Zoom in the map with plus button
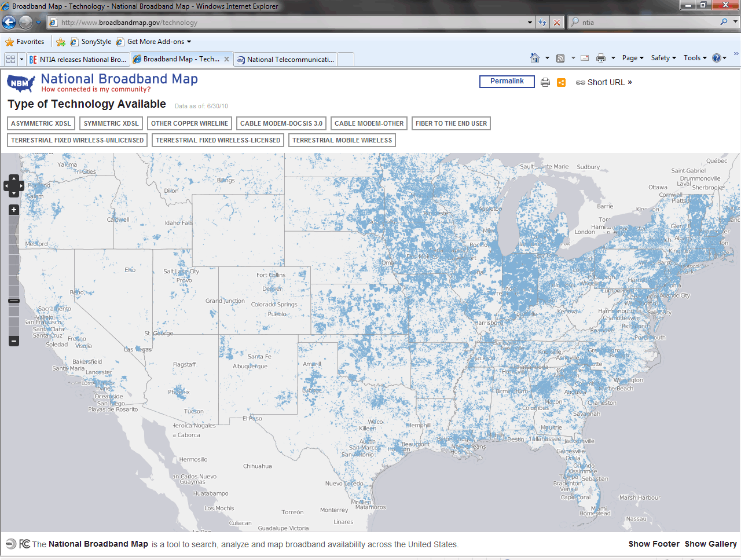741x560 pixels. (x=14, y=210)
